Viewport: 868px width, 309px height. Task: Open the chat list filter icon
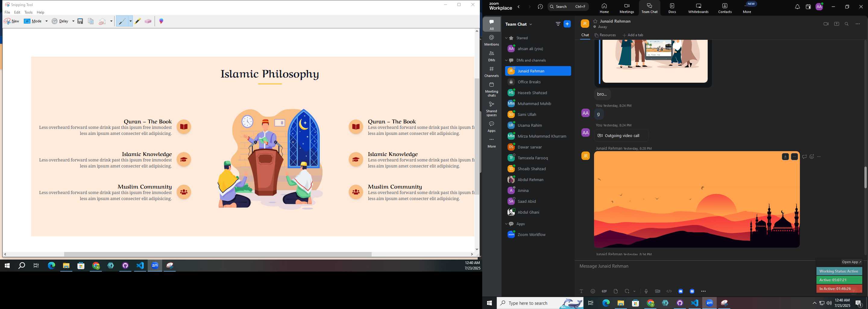pyautogui.click(x=558, y=24)
